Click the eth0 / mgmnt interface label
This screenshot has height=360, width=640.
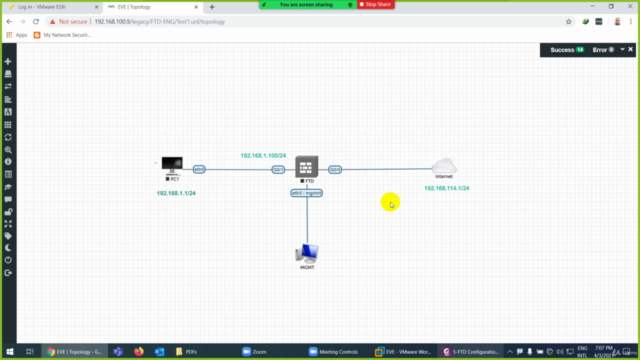coord(307,193)
